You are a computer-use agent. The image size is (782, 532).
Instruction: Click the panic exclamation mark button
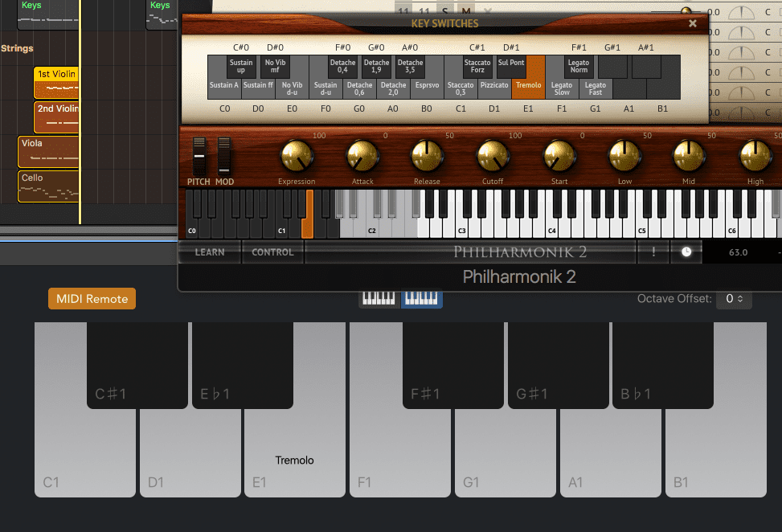pyautogui.click(x=653, y=252)
